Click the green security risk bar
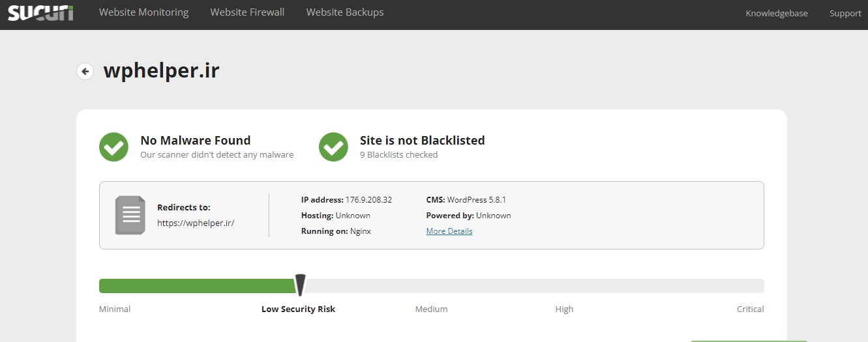 [198, 286]
